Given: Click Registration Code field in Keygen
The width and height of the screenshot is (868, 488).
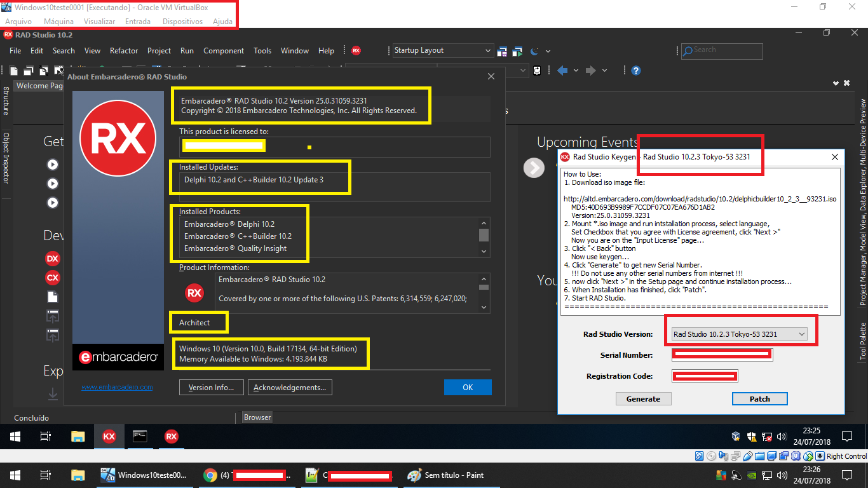Looking at the screenshot, I should coord(705,376).
